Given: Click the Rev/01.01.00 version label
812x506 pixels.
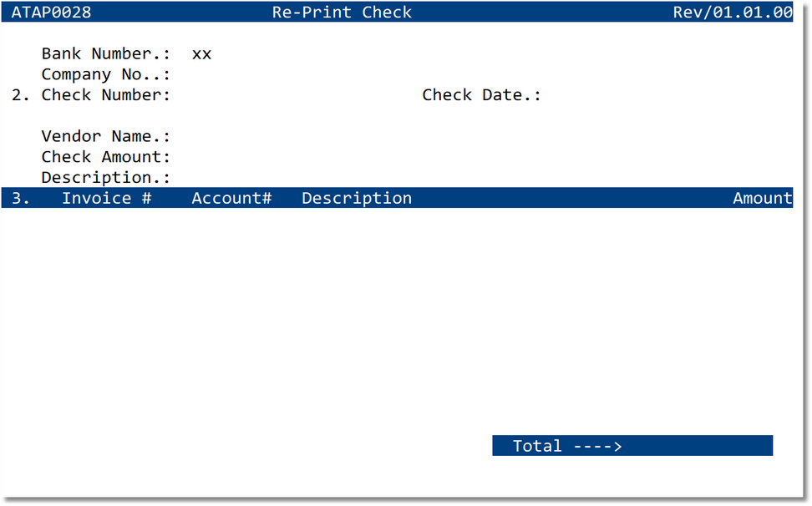Looking at the screenshot, I should pyautogui.click(x=733, y=12).
